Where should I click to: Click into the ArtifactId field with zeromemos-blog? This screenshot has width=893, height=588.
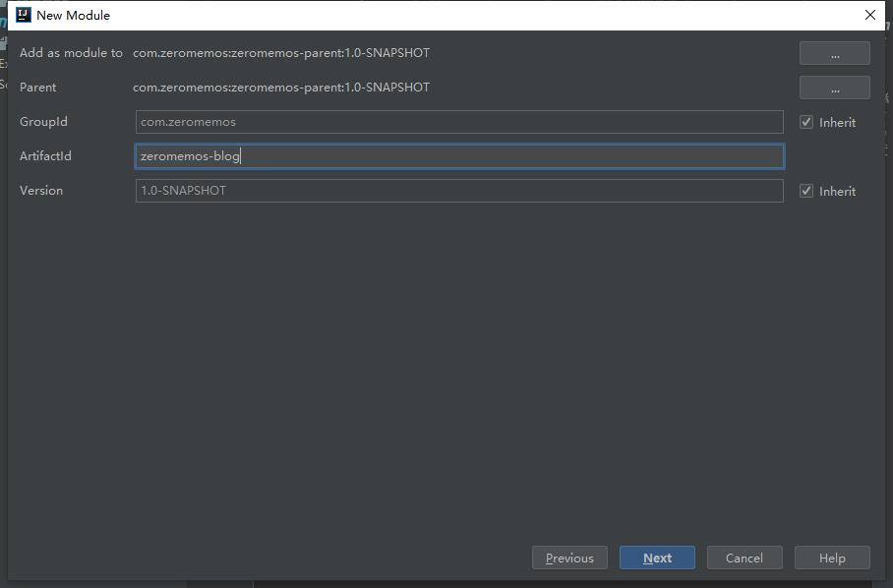tap(458, 156)
